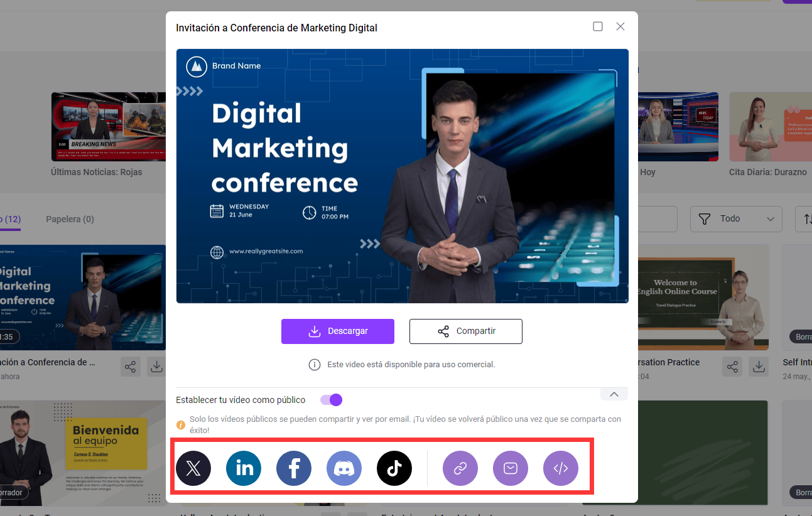Maximize the video preview dialog
This screenshot has height=516, width=812.
[x=598, y=26]
